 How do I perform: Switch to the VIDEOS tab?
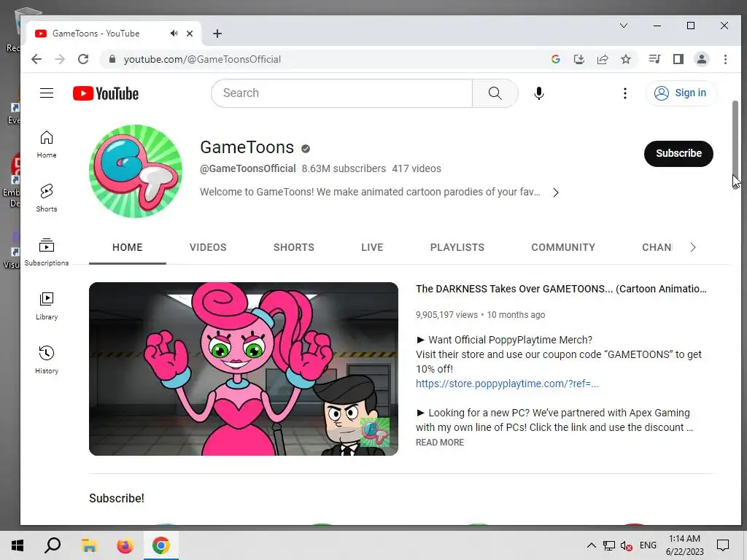(x=208, y=248)
